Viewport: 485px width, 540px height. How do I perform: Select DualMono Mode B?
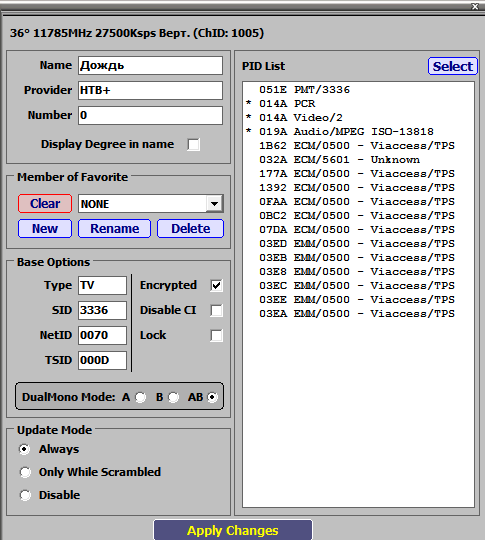[173, 397]
